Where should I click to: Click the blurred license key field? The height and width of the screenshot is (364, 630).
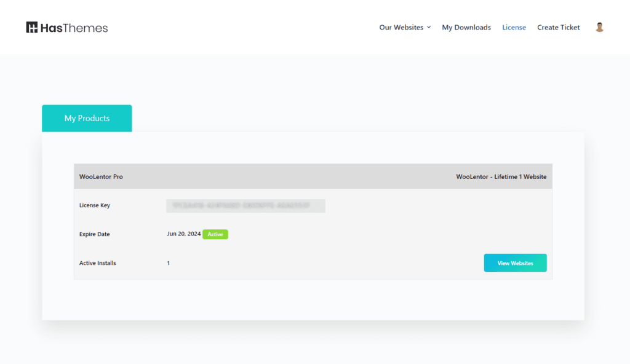245,205
